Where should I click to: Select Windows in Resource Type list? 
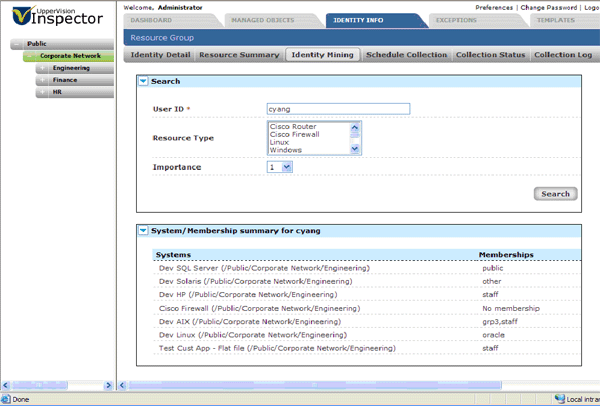coord(286,150)
